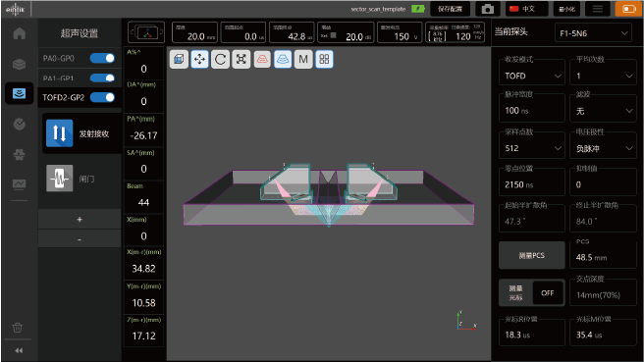Screen dimensions: 644x362
Task: Select the rotate view tool
Action: (221, 60)
